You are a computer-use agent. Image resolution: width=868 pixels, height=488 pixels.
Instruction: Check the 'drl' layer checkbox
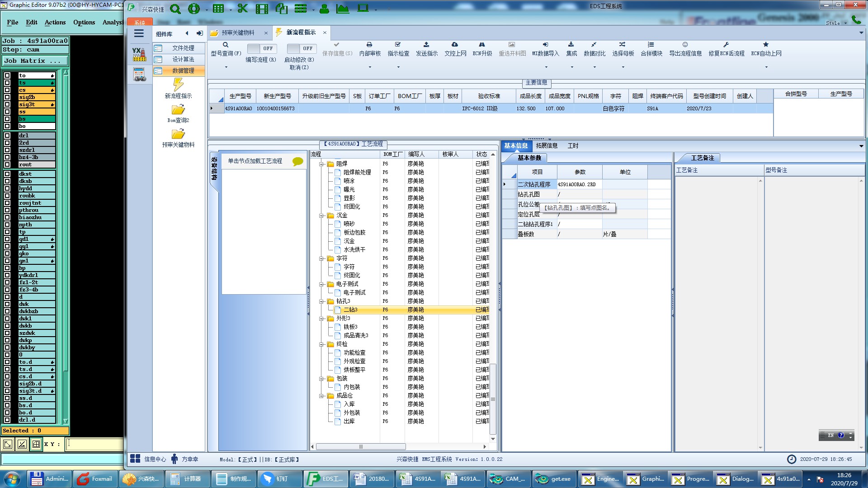[x=7, y=136]
